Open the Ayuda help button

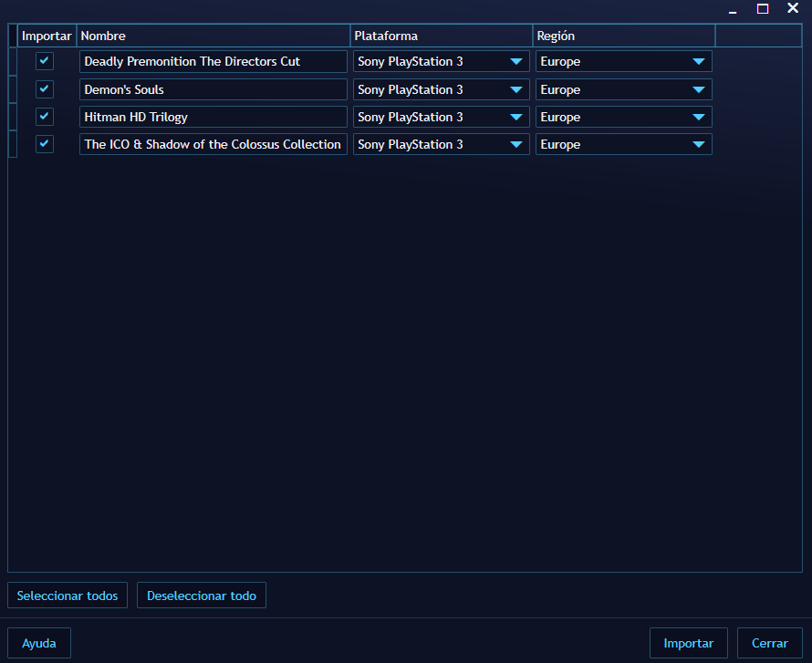39,643
